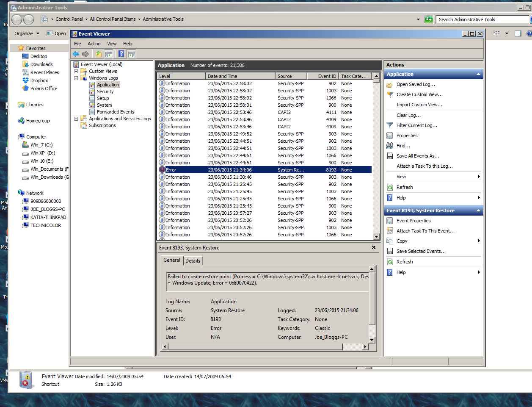Click the blue Help question mark toolbar icon
The height and width of the screenshot is (407, 532).
121,54
